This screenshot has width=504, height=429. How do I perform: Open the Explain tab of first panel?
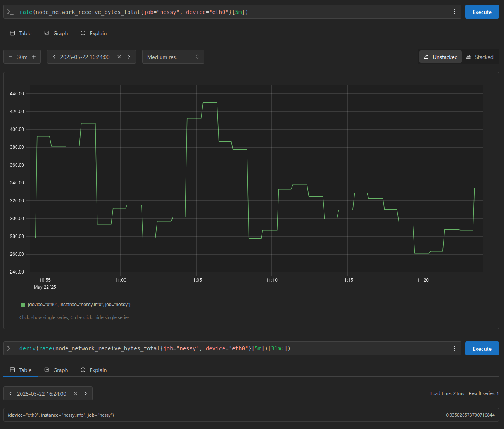click(93, 34)
